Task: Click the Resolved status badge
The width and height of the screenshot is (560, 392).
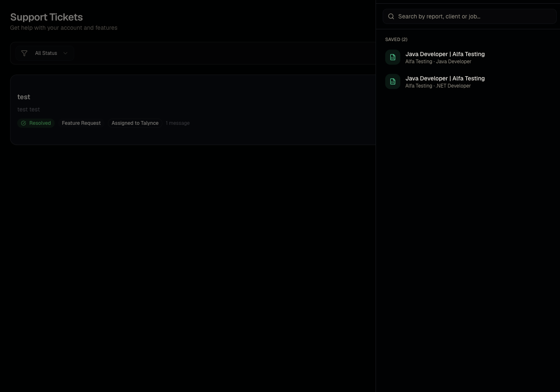Action: 36,123
